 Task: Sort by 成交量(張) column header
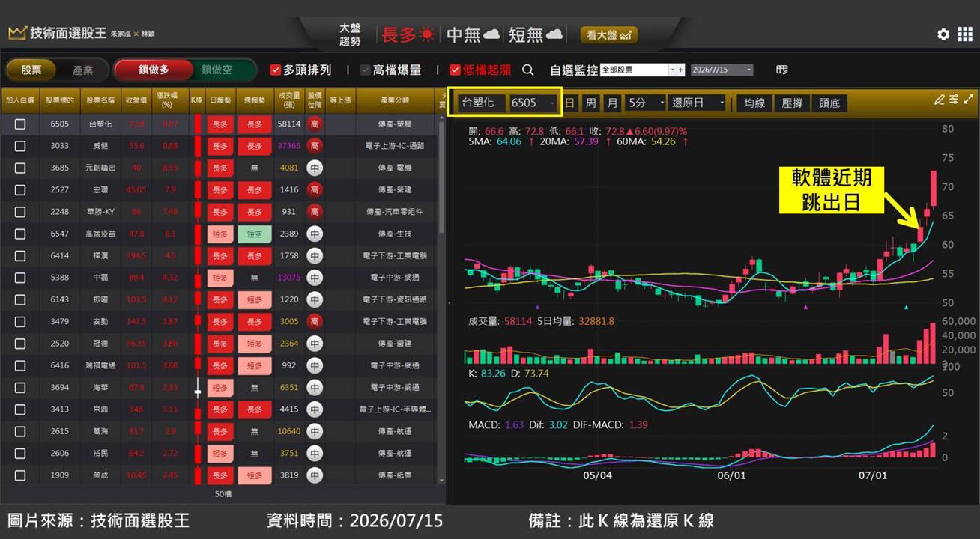pos(288,100)
